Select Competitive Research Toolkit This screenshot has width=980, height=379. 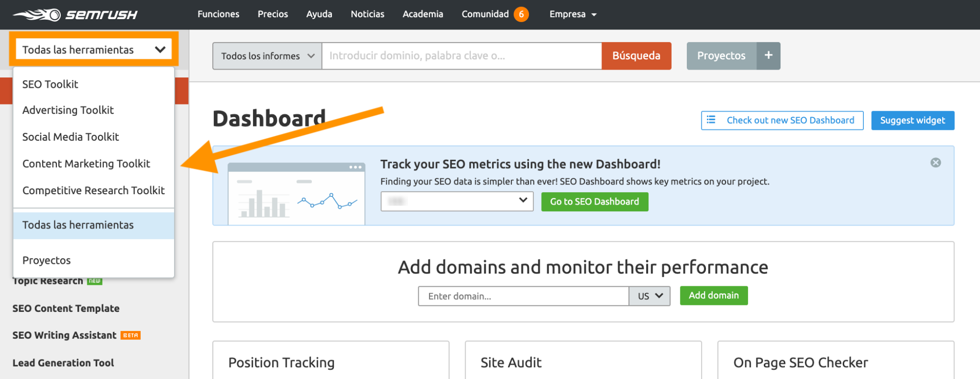click(94, 190)
